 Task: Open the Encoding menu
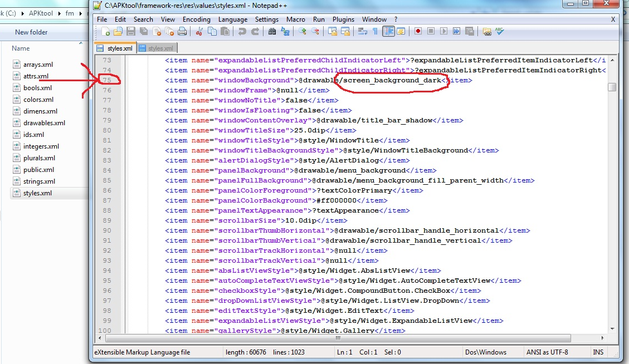point(196,19)
